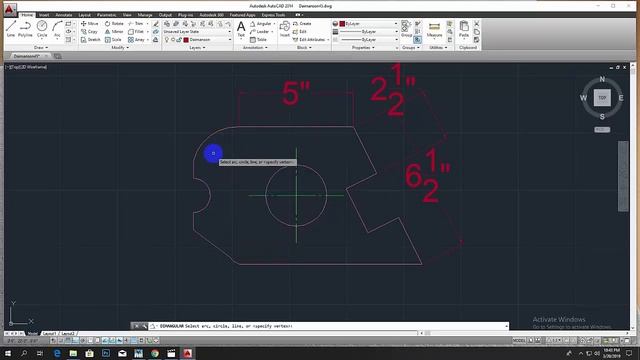Screen dimensions: 640x360
Task: Click the ByLayer red color swatch
Action: (x=342, y=24)
